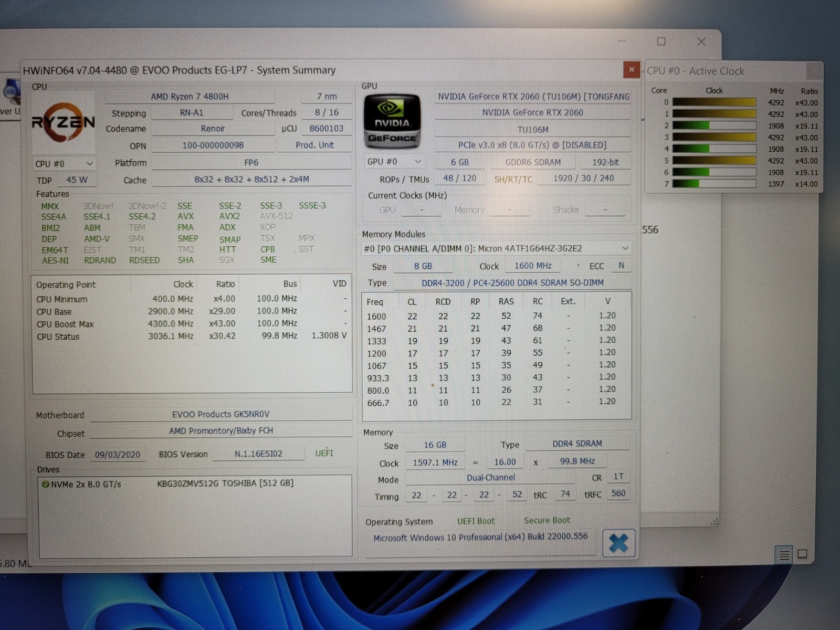The image size is (840, 630).
Task: Click the CPU Status operating point row
Action: click(x=192, y=336)
